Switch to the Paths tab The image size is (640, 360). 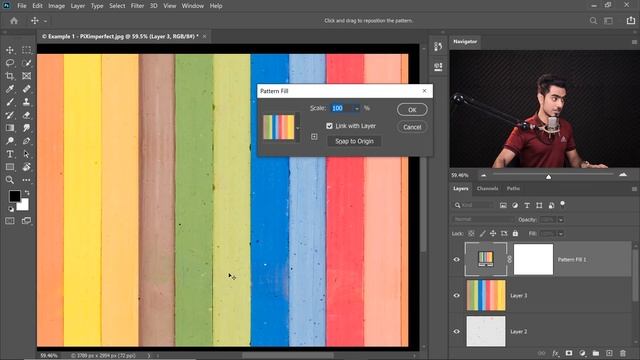pos(513,189)
